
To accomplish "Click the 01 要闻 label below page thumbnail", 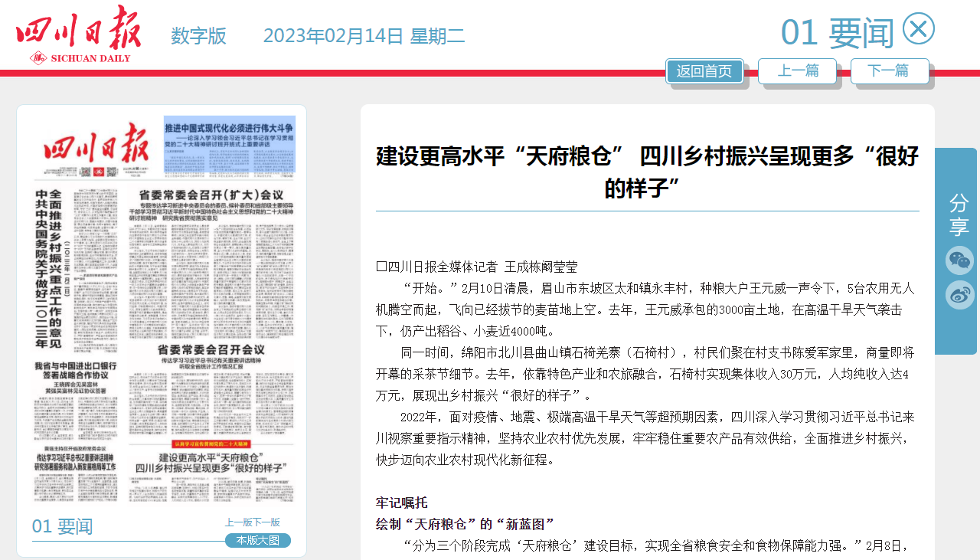I will click(62, 526).
